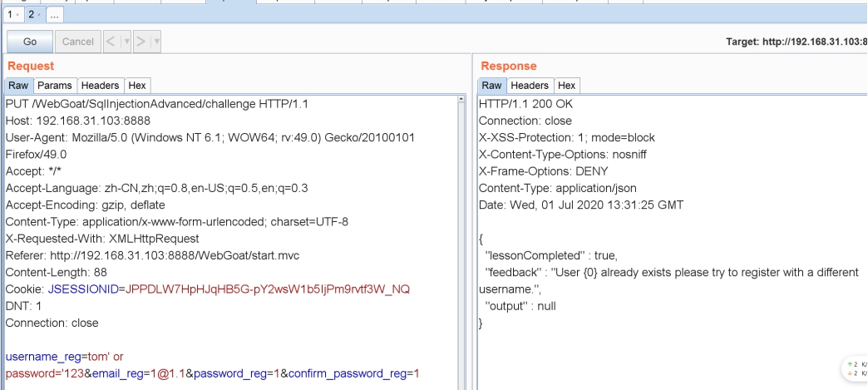Click the Content-Type: application/json response header
Screen dimensions: 868x390
(x=557, y=188)
